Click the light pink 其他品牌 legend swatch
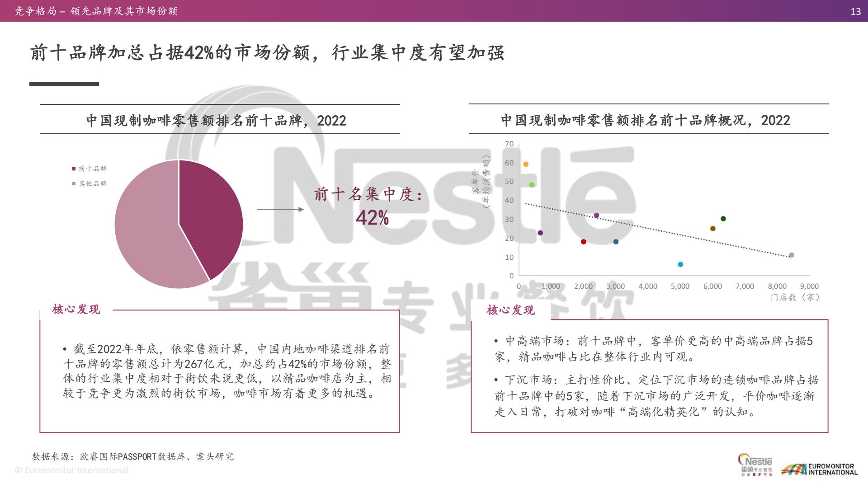 pos(74,183)
